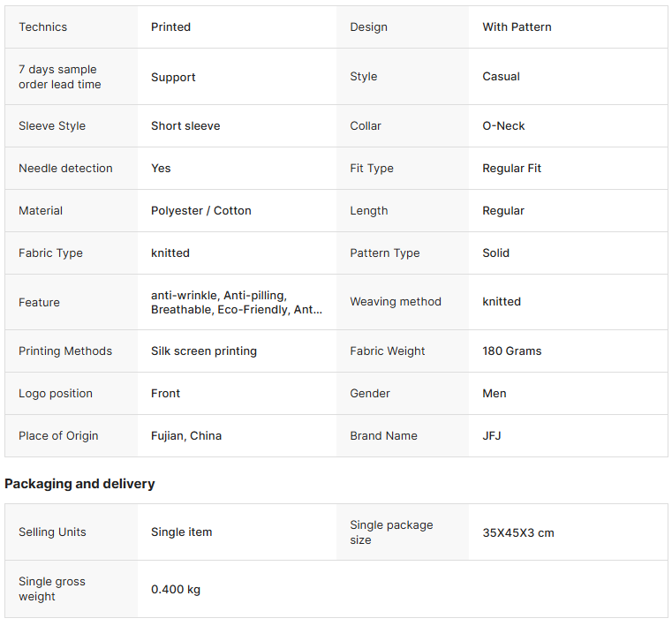Viewport: 672px width, 626px height.
Task: Click the 'Logo position' label
Action: point(55,394)
